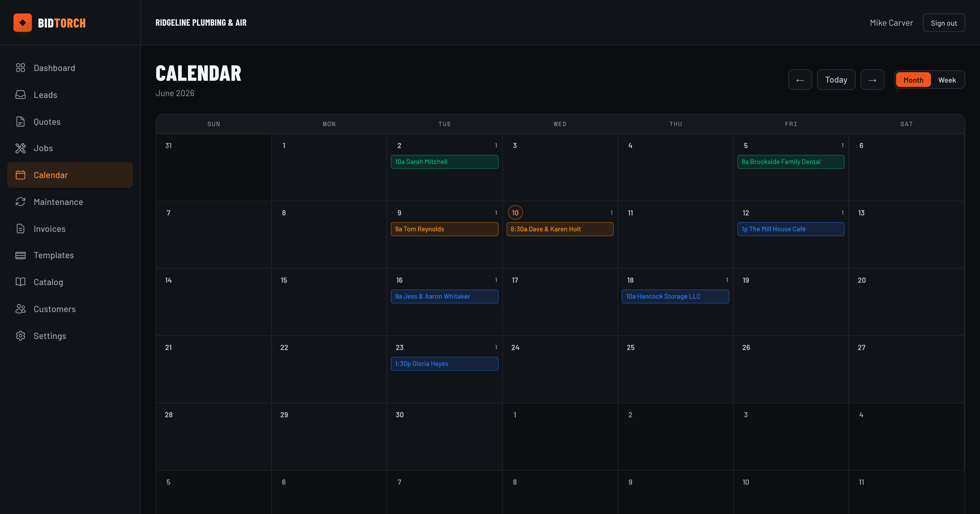Open the Maintenance page
Screen dimensions: 980x514
tap(70, 202)
